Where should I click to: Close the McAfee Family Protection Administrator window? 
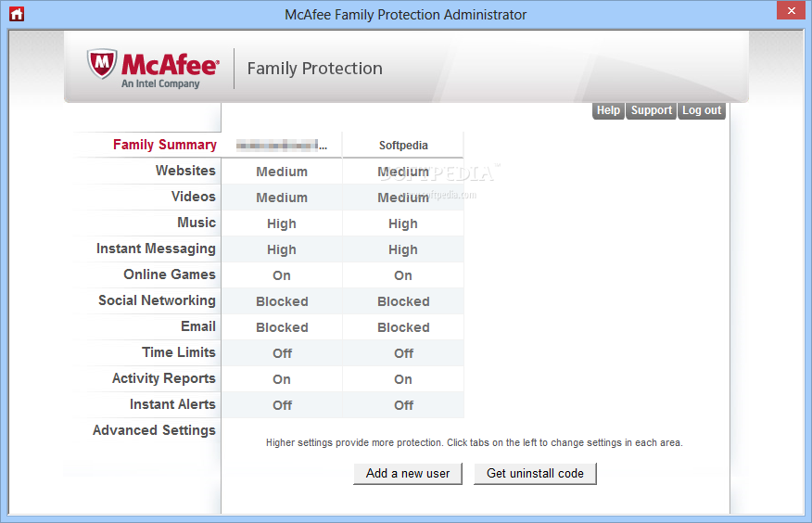791,10
